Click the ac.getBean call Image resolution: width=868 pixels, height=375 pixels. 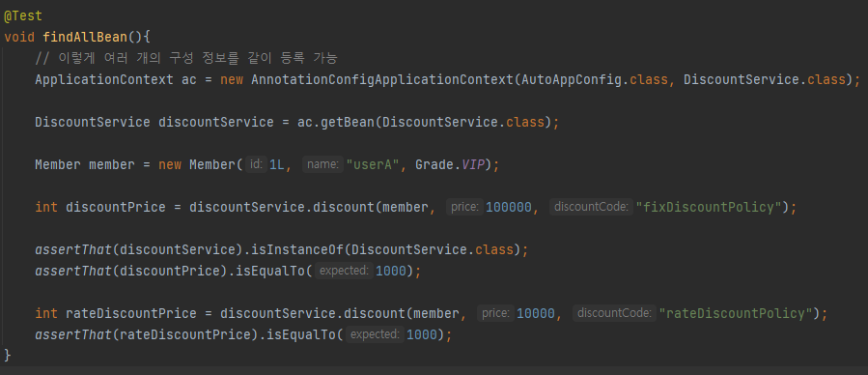pyautogui.click(x=337, y=122)
